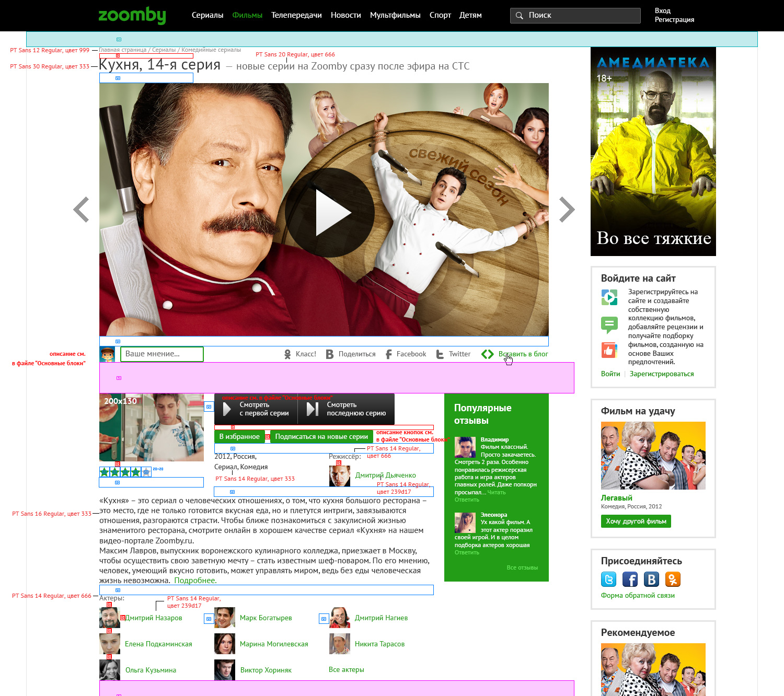Play the Кухня video with center button
Image resolution: width=784 pixels, height=696 pixels.
[329, 213]
